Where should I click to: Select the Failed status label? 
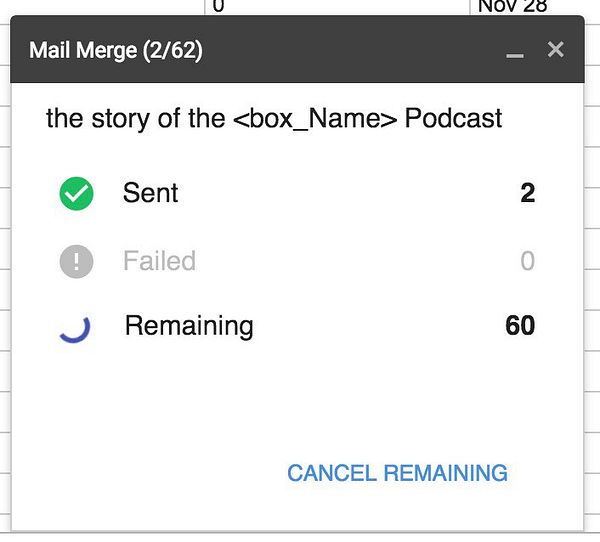(159, 261)
